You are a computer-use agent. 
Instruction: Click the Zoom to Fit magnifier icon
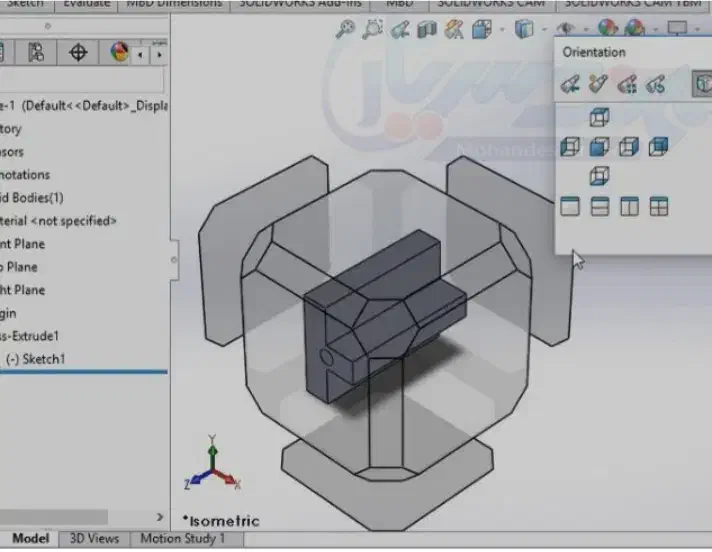pos(346,29)
